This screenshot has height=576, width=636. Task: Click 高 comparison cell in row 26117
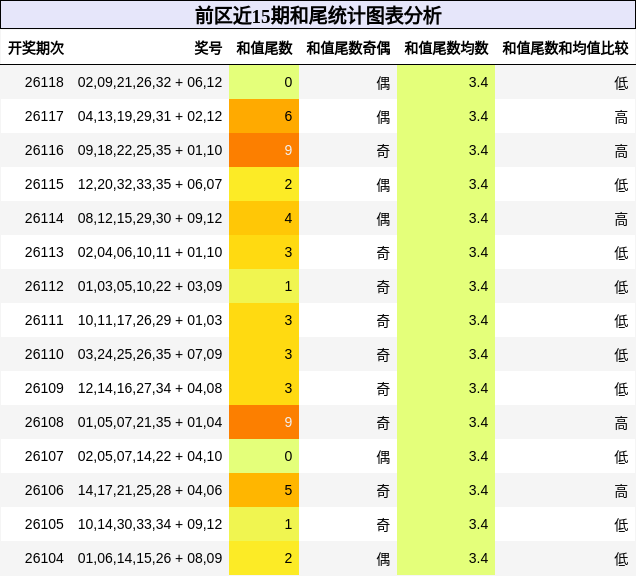click(565, 116)
